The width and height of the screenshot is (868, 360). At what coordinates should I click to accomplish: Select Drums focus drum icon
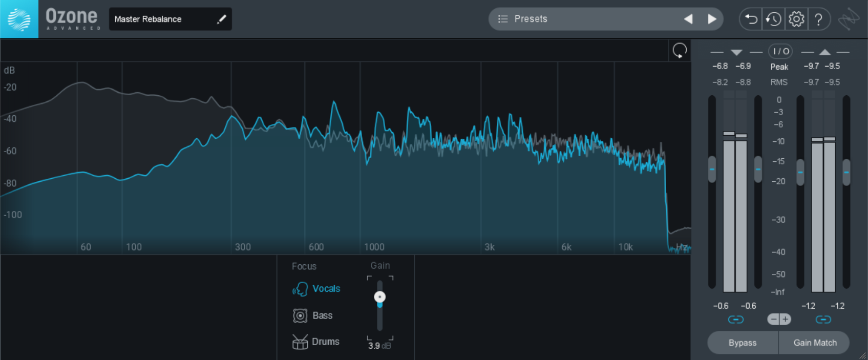[x=300, y=342]
